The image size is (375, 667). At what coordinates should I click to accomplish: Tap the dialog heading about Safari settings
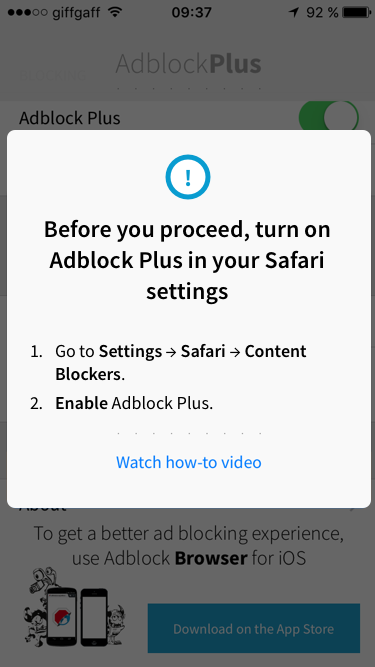(x=187, y=260)
